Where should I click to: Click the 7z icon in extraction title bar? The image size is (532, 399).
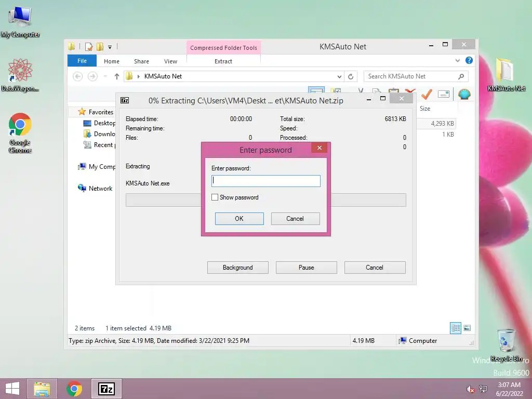[125, 100]
